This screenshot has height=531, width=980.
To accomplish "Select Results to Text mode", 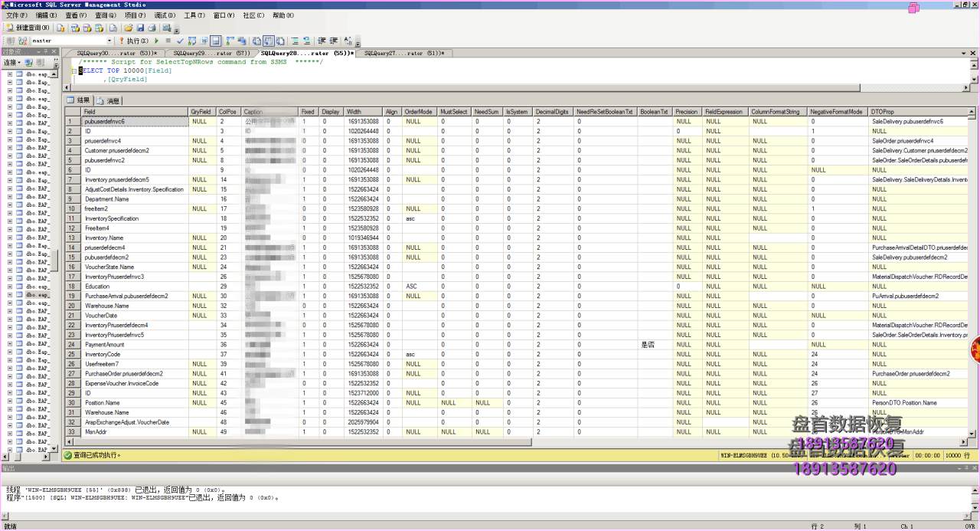I will 256,41.
